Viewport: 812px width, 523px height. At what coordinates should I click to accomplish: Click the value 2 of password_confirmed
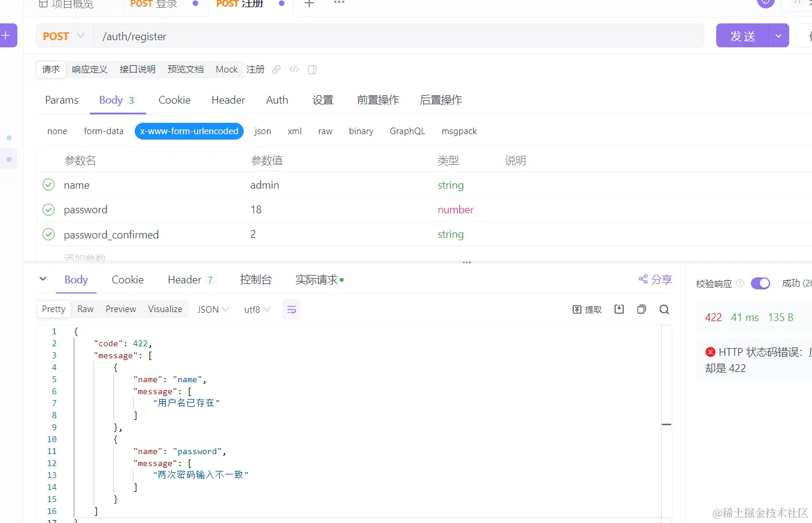pyautogui.click(x=253, y=234)
